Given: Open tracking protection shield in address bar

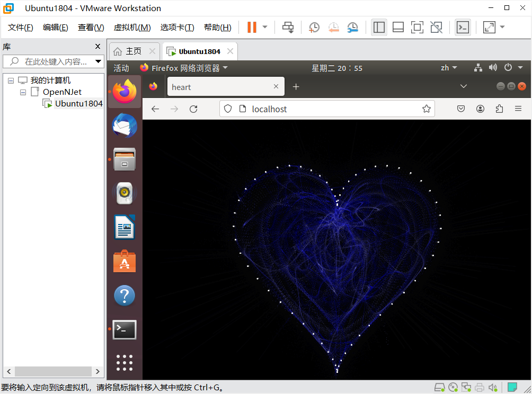Looking at the screenshot, I should tap(228, 109).
